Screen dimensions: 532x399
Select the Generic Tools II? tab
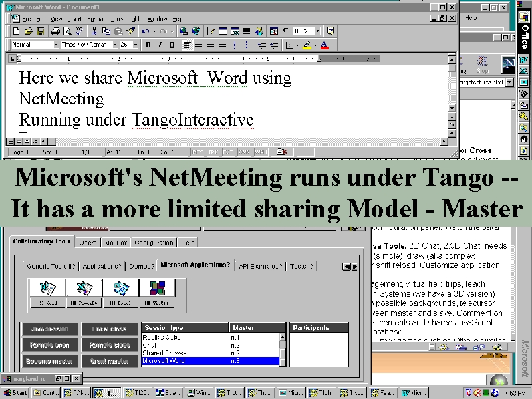click(51, 267)
